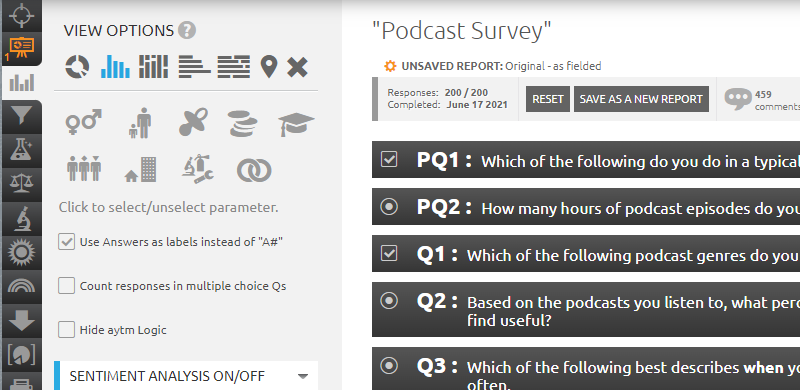The height and width of the screenshot is (390, 800).
Task: Open the funnel filter sidebar icon
Action: coord(21,115)
